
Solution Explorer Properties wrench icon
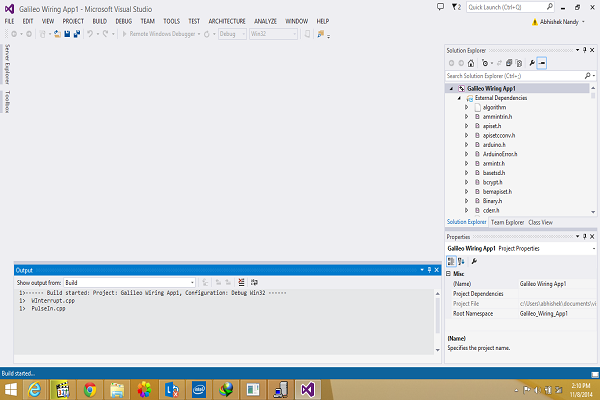pyautogui.click(x=532, y=63)
